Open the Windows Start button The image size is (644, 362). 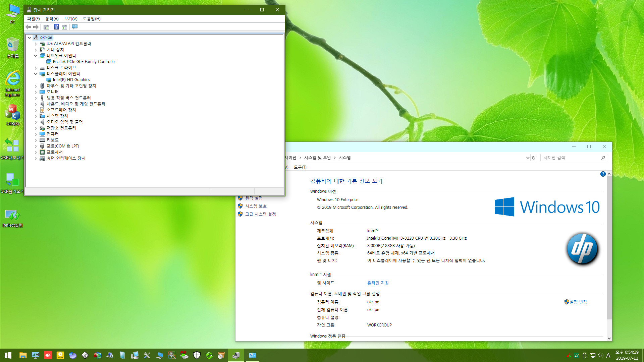click(8, 355)
